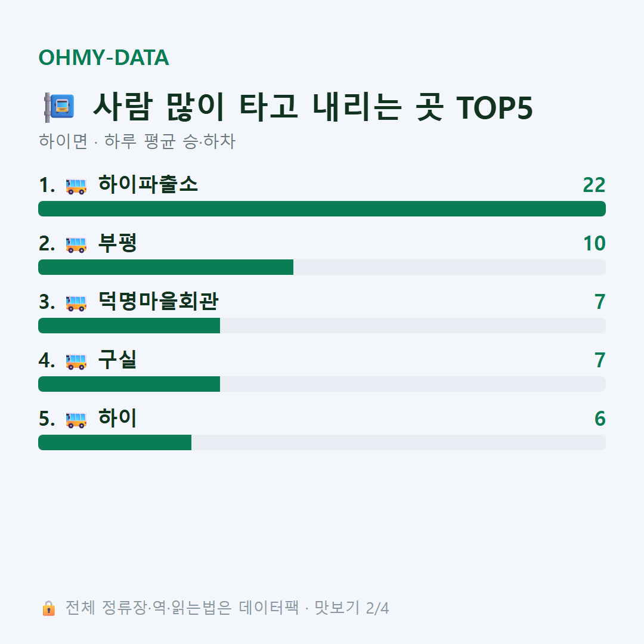Select the 부평 stop name

(117, 243)
